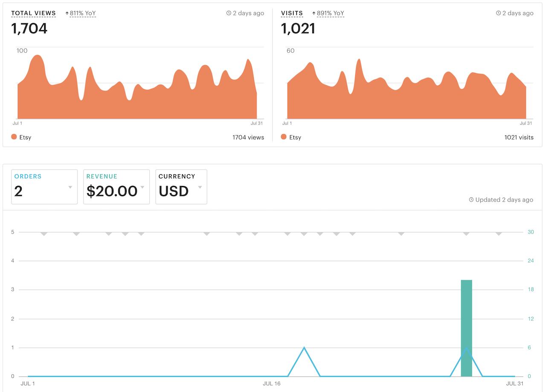
Task: Click the first gray marker triangle near Jul 1
Action: tap(44, 234)
